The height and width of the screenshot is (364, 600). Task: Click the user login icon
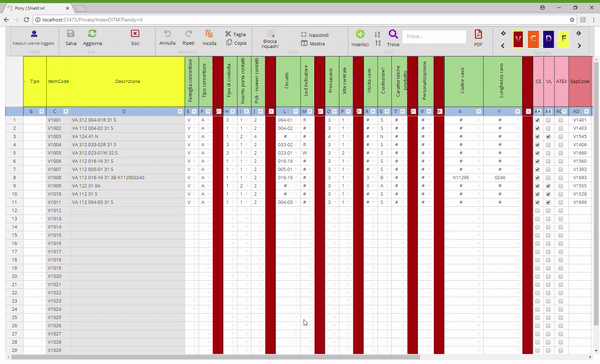tap(34, 34)
